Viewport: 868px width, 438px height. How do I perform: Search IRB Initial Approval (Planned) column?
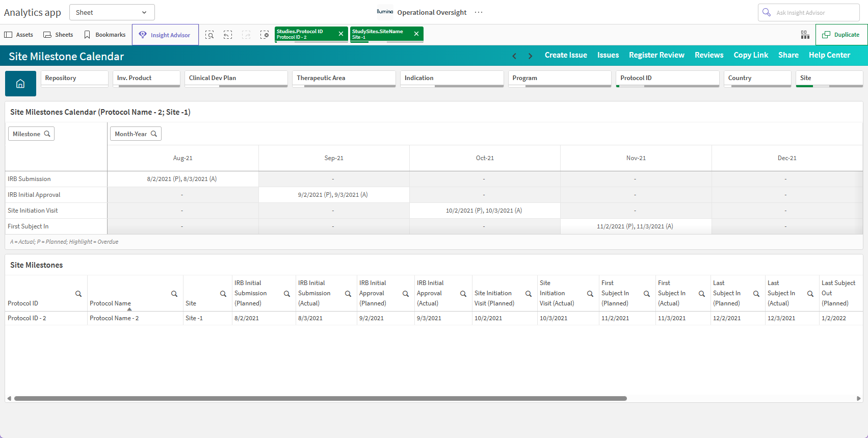(x=406, y=294)
